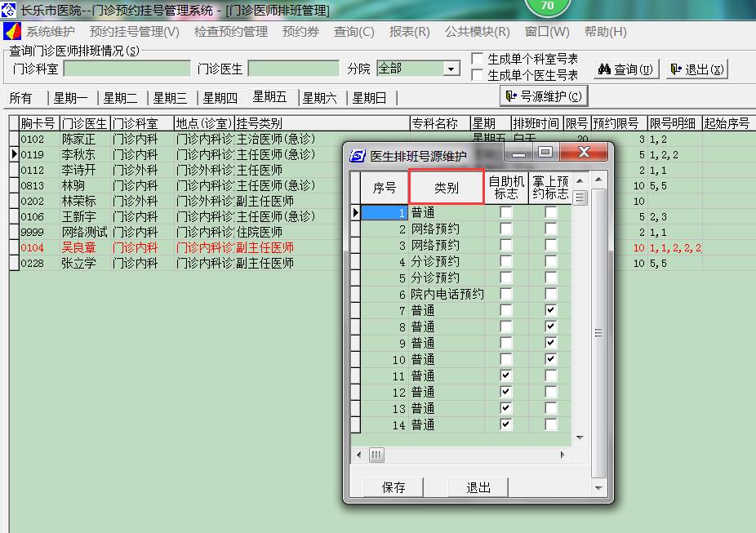Switch to 所有 tab
Image resolution: width=756 pixels, height=533 pixels.
click(x=20, y=98)
